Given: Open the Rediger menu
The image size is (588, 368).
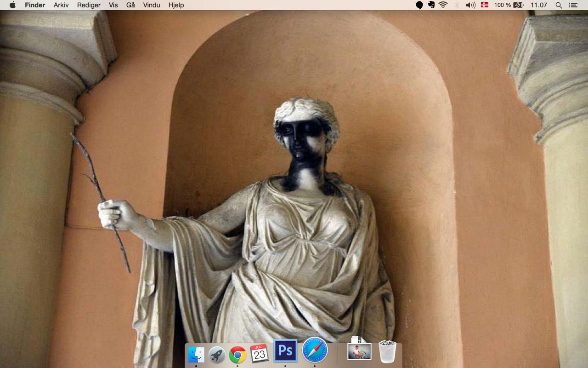Looking at the screenshot, I should pos(89,5).
